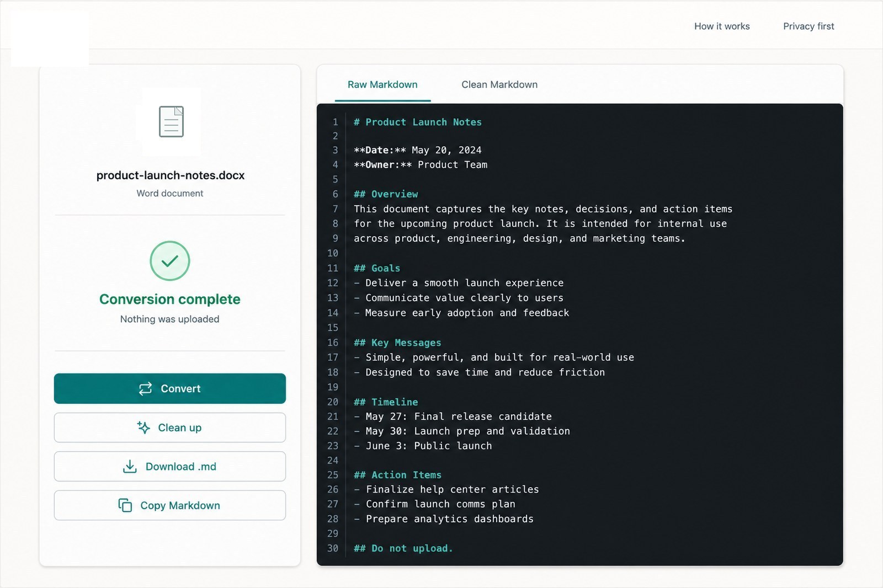This screenshot has height=588, width=883.
Task: Click the line 'across product, engineering, design'
Action: click(519, 239)
